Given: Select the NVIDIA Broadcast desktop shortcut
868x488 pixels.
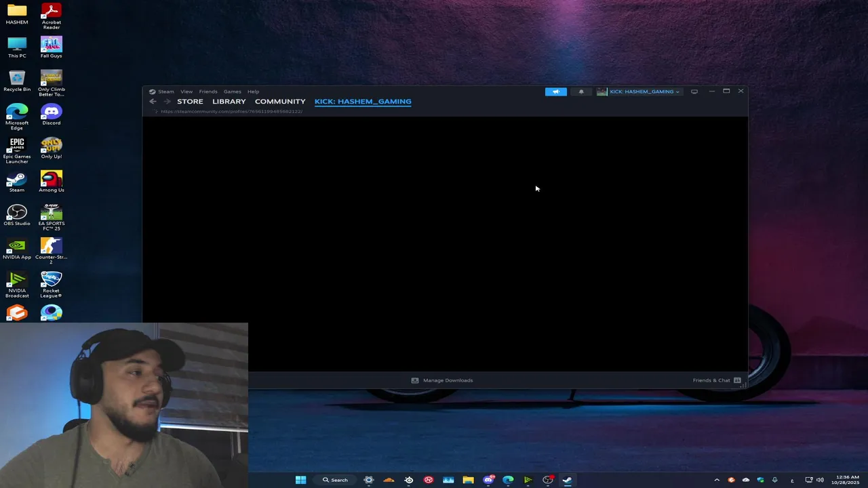Looking at the screenshot, I should (17, 285).
